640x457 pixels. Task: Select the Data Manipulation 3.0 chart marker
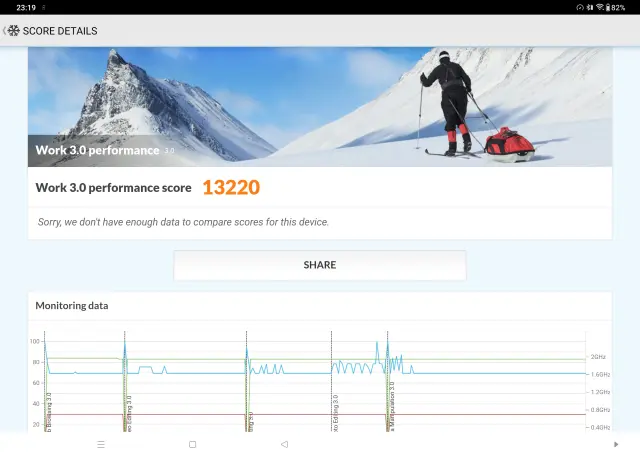tap(391, 410)
